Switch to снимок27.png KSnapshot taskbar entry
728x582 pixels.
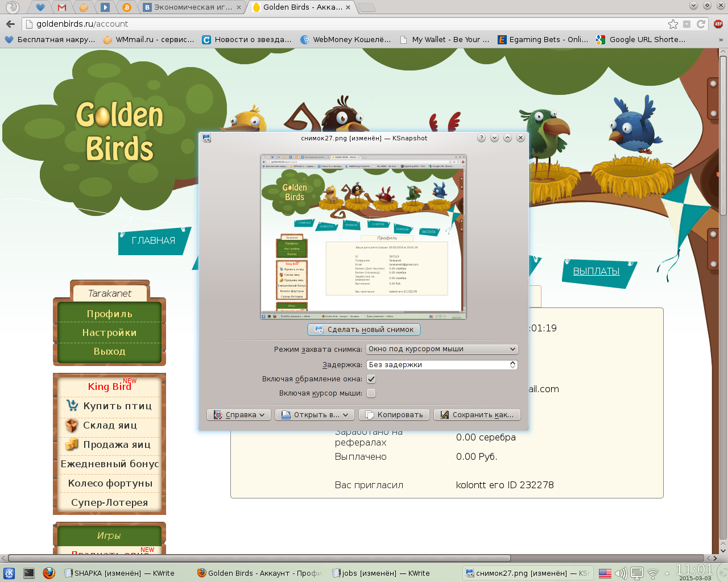click(527, 573)
